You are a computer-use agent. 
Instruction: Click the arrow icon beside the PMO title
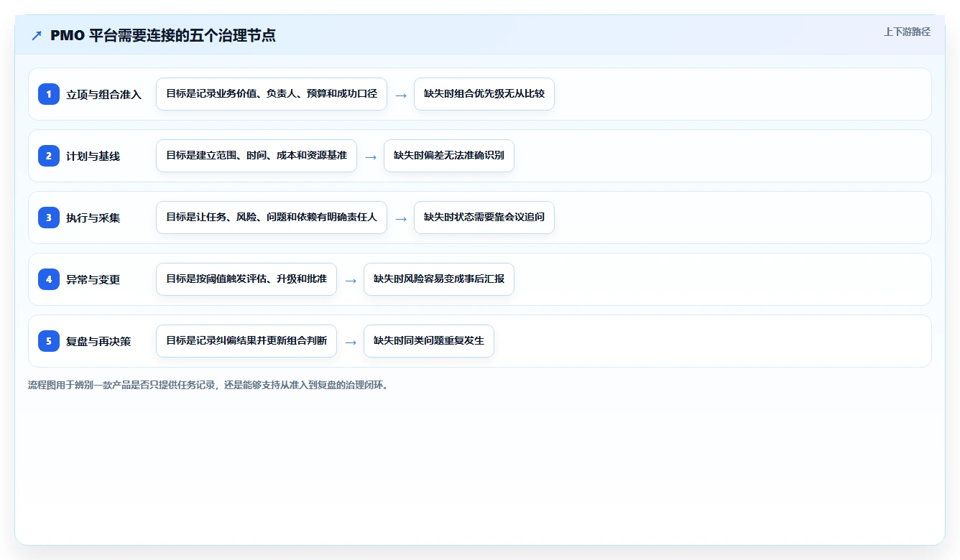37,36
